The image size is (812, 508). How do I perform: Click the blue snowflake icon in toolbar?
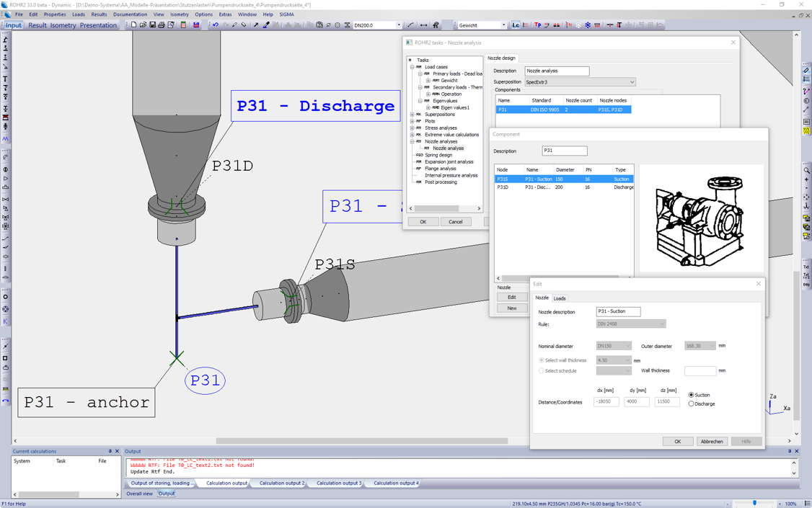(x=588, y=25)
